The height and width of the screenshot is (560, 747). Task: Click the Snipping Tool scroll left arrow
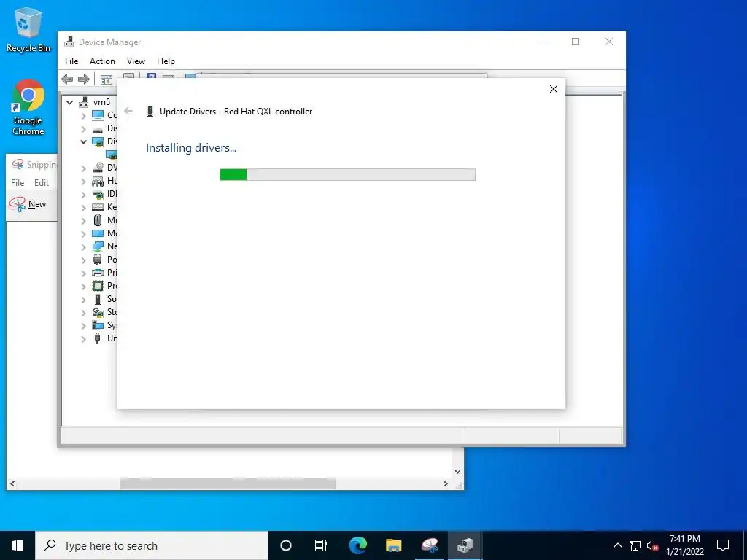pos(12,484)
